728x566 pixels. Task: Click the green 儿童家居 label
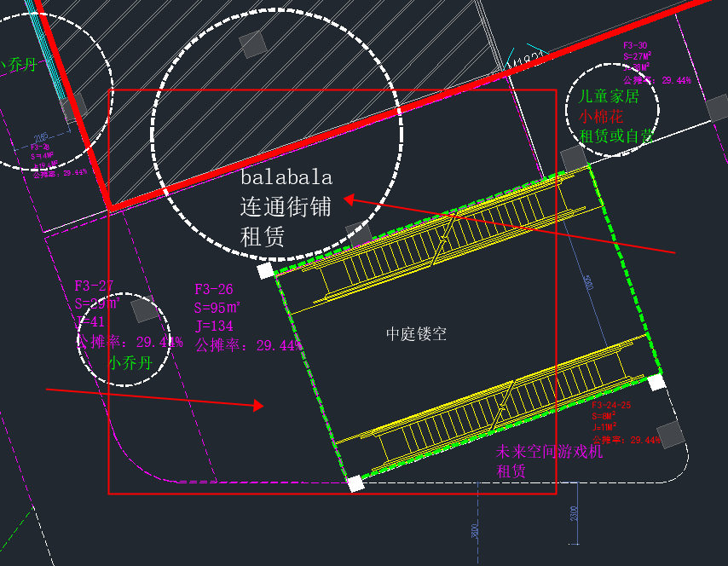609,96
